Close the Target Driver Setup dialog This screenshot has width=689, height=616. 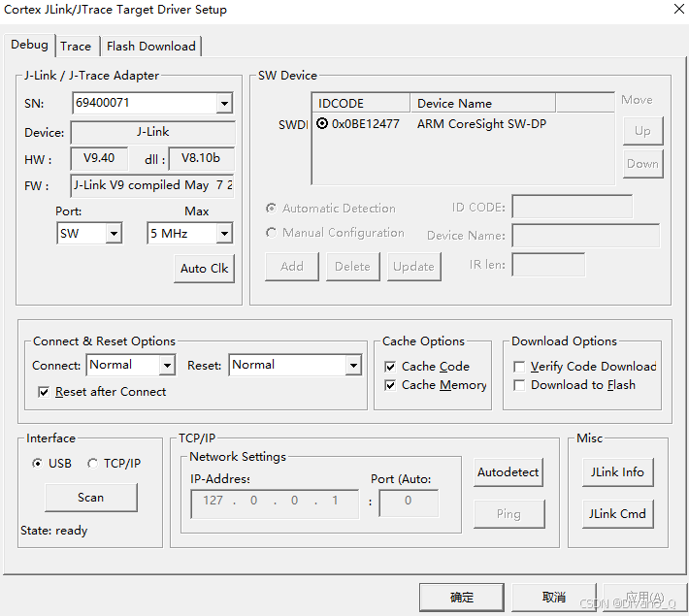tap(679, 9)
